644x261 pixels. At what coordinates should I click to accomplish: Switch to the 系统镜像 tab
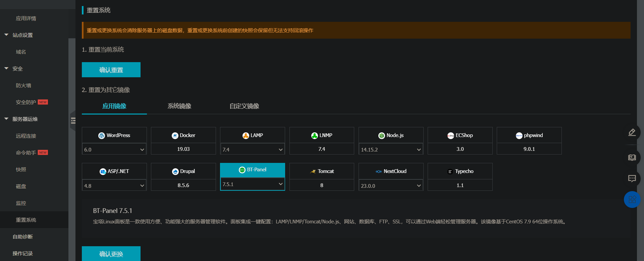(179, 106)
